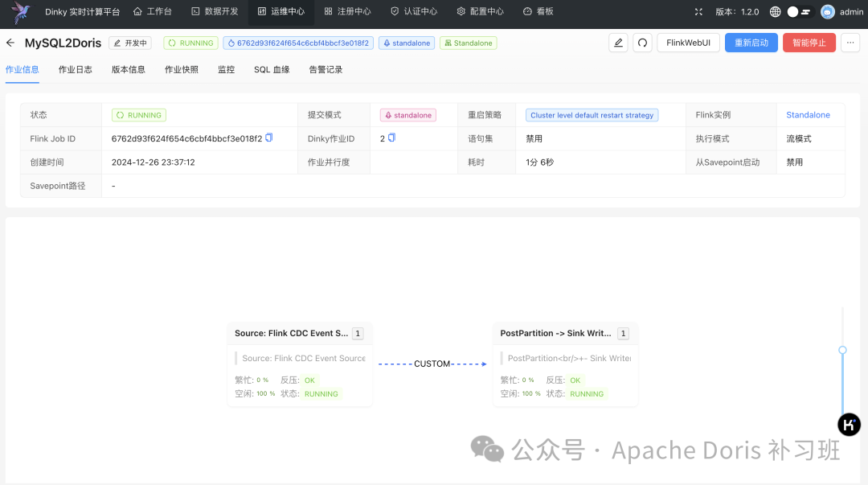Screen dimensions: 868x485
Task: Switch to the 作业快照 tab
Action: coord(182,70)
